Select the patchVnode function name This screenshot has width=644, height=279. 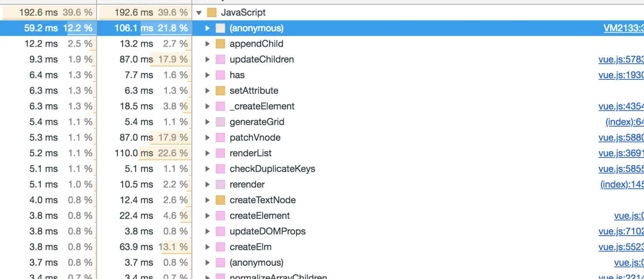(255, 138)
